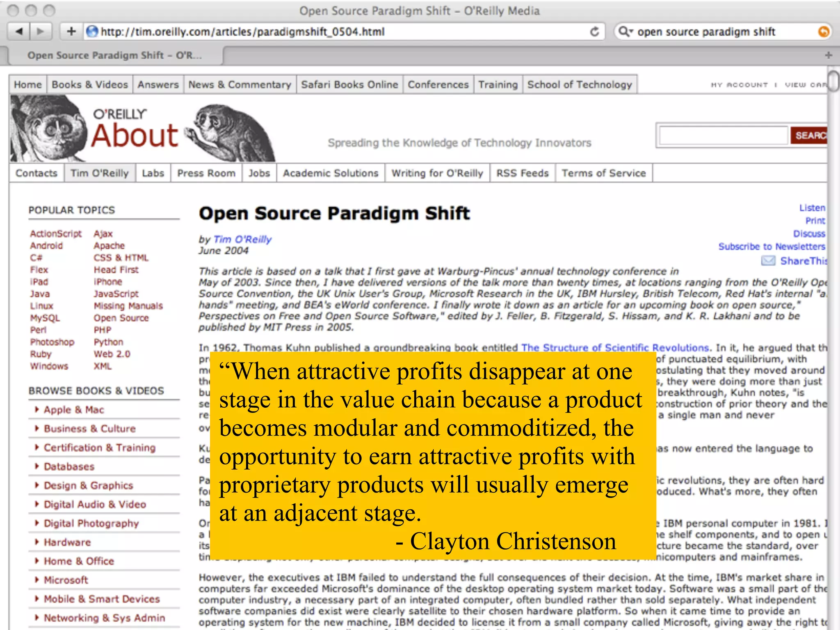Select the Open Source Paradigm Shift browser tab

114,55
